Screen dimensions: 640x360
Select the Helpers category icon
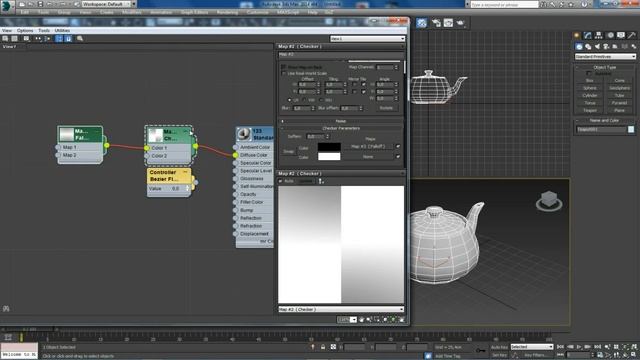[x=615, y=47]
